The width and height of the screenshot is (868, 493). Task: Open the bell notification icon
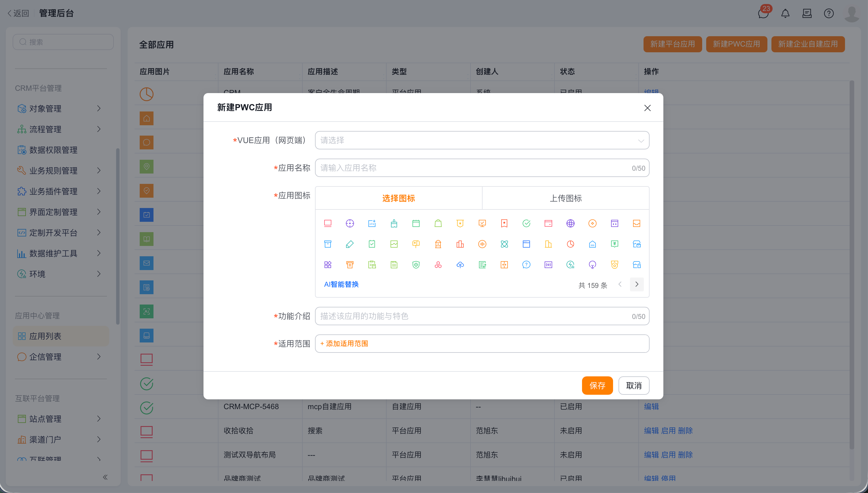[785, 14]
